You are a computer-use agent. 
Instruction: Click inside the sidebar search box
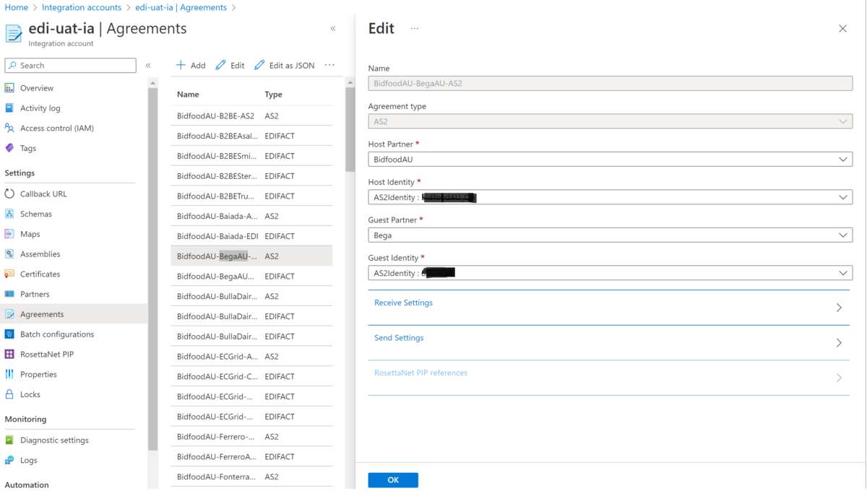[x=70, y=65]
